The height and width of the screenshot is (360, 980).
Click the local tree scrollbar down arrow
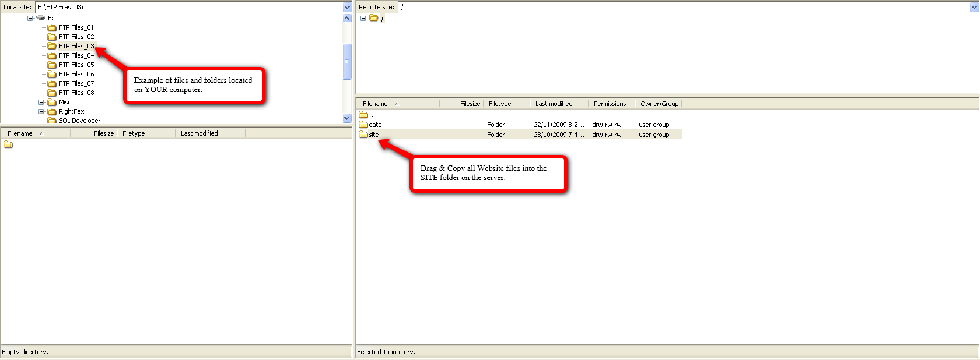point(347,118)
